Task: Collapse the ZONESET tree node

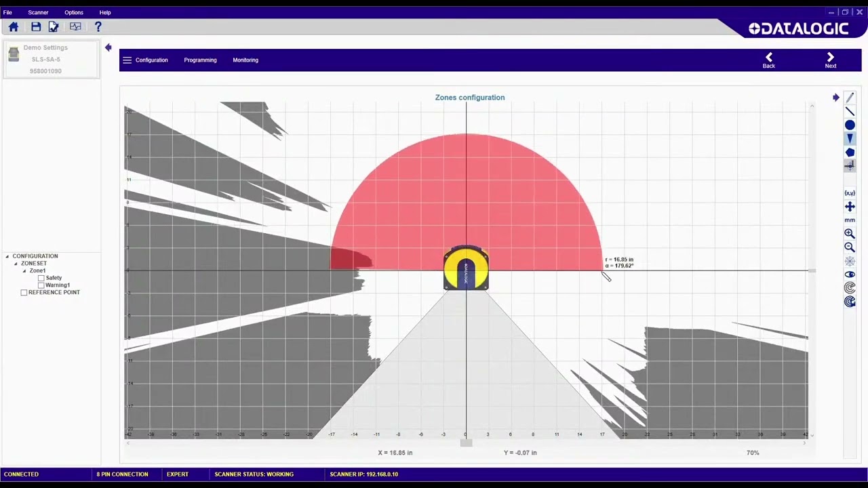Action: click(x=16, y=264)
